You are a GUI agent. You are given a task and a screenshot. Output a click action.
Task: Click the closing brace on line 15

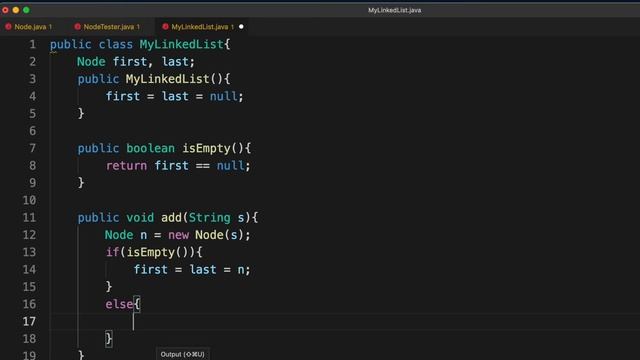pyautogui.click(x=109, y=287)
